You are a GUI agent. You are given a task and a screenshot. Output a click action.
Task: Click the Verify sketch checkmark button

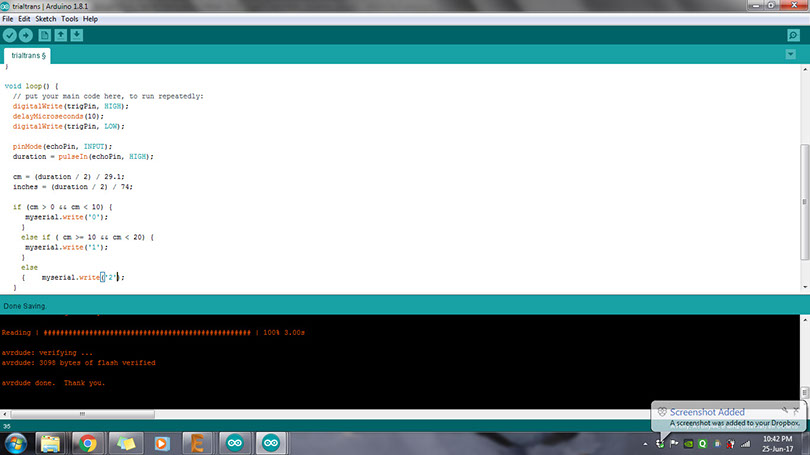coord(10,35)
